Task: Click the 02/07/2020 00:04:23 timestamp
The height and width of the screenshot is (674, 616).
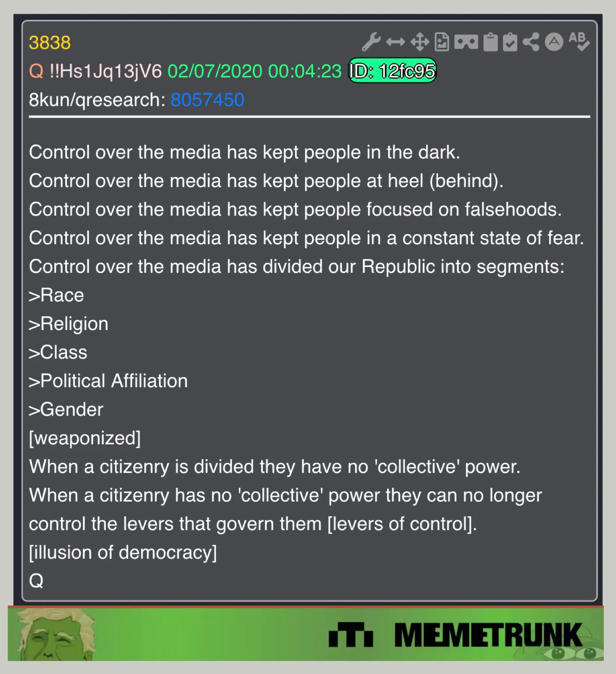Action: pos(254,71)
